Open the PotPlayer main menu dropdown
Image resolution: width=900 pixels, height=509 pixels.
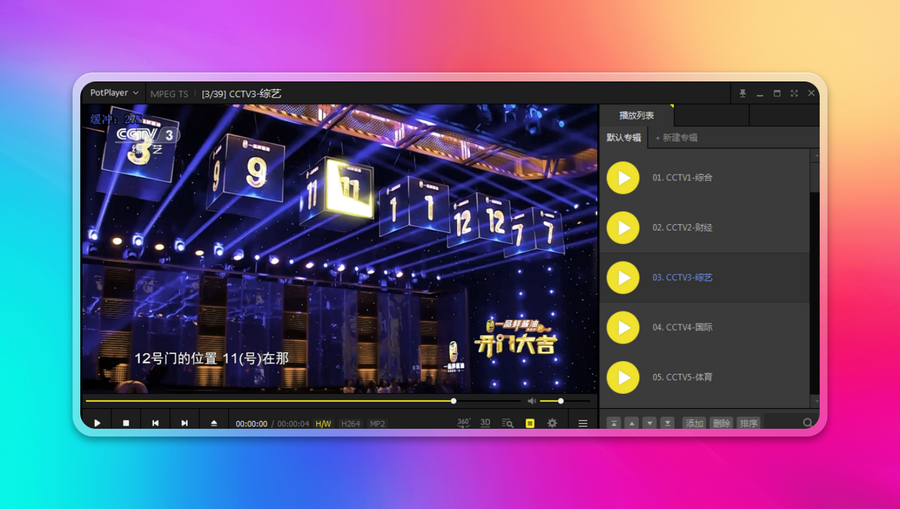(x=114, y=93)
